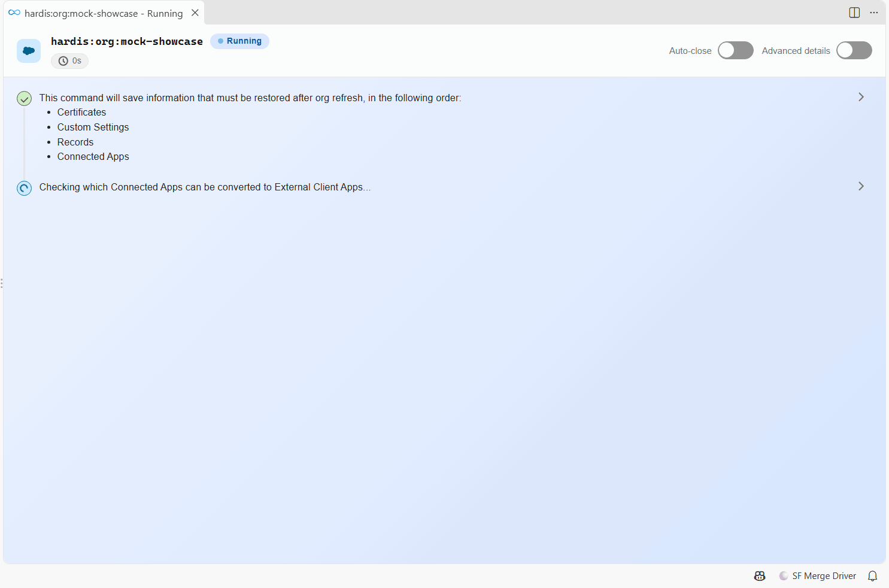
Task: Expand the 'This command will save information' step
Action: [x=861, y=97]
